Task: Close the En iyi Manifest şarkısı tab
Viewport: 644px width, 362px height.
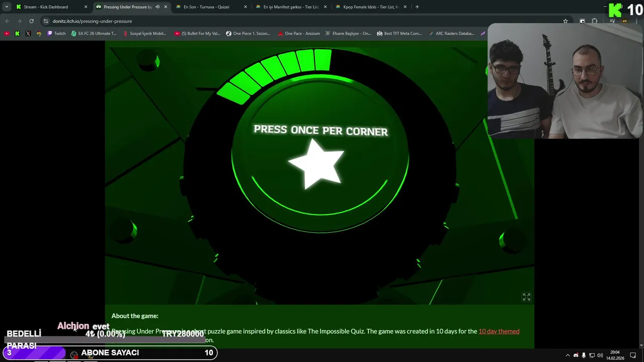Action: pyautogui.click(x=325, y=7)
